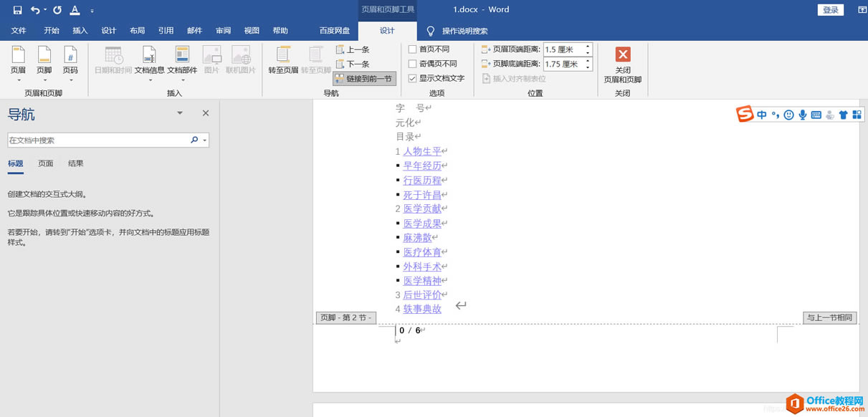Click the 操作说明搜索 search box
Viewport: 868px width, 417px height.
click(465, 31)
